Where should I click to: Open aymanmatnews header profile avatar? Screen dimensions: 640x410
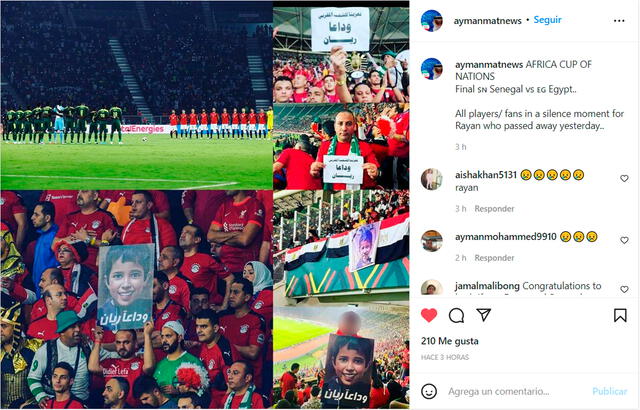(x=431, y=20)
